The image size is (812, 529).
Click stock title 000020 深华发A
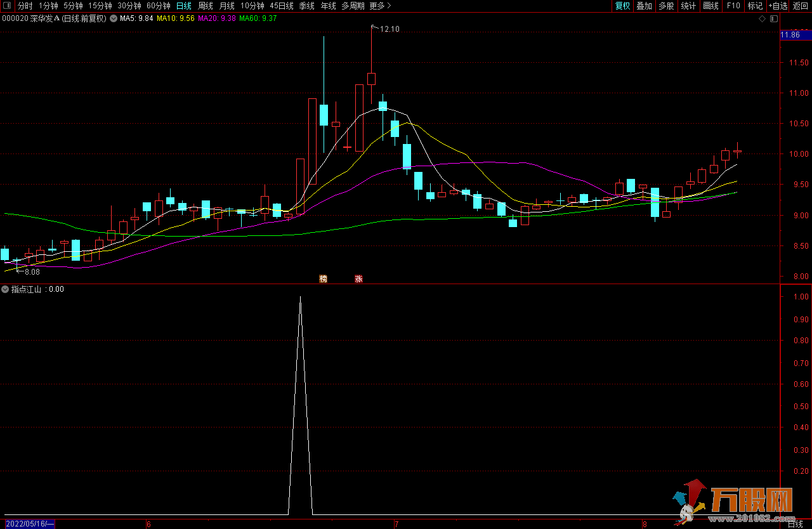[x=31, y=18]
